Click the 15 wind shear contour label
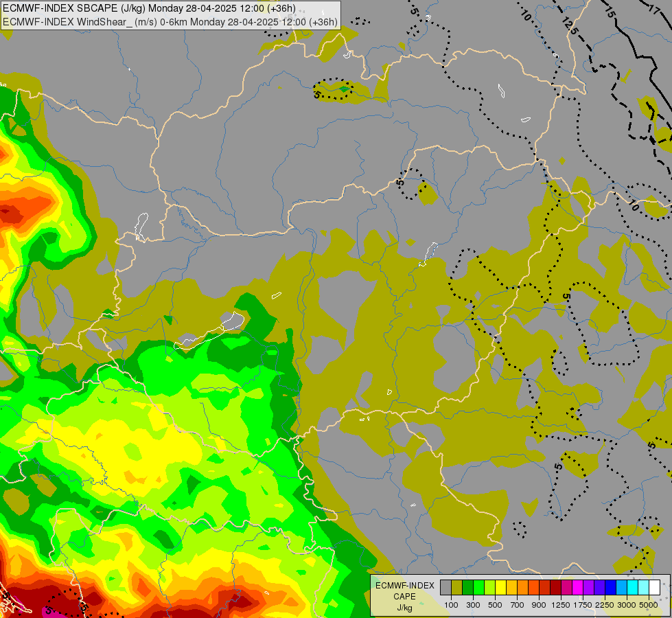This screenshot has width=672, height=618. [x=610, y=11]
